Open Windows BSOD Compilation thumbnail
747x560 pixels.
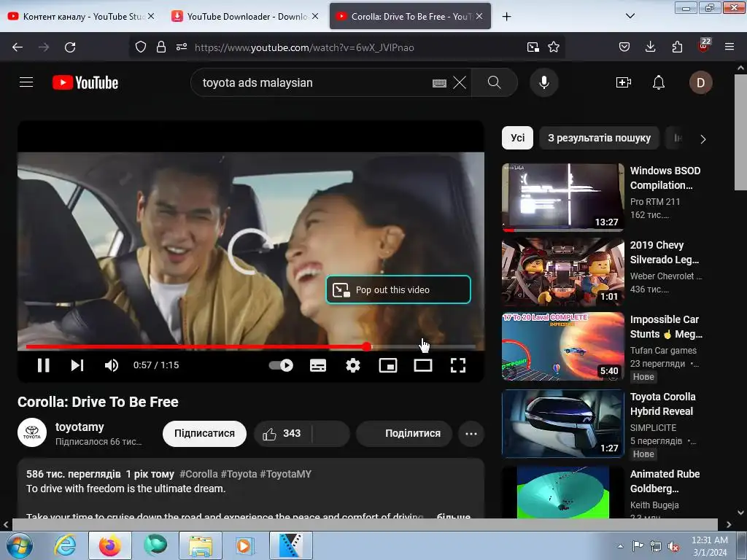coord(562,198)
